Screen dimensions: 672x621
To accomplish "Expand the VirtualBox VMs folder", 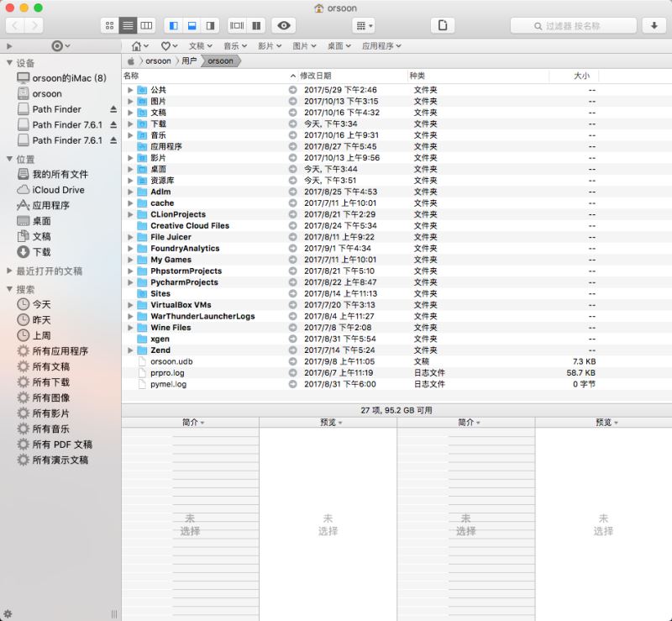I will (x=130, y=305).
